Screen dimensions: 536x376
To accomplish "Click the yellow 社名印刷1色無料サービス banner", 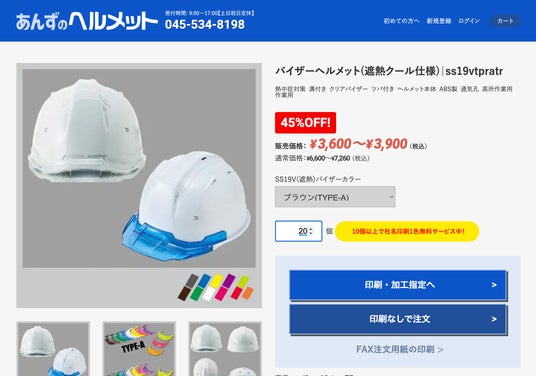I will tap(407, 231).
